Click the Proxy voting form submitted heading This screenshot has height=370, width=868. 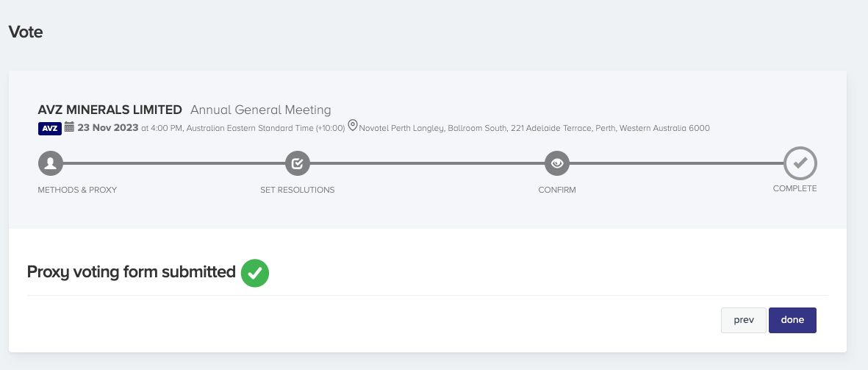(131, 271)
